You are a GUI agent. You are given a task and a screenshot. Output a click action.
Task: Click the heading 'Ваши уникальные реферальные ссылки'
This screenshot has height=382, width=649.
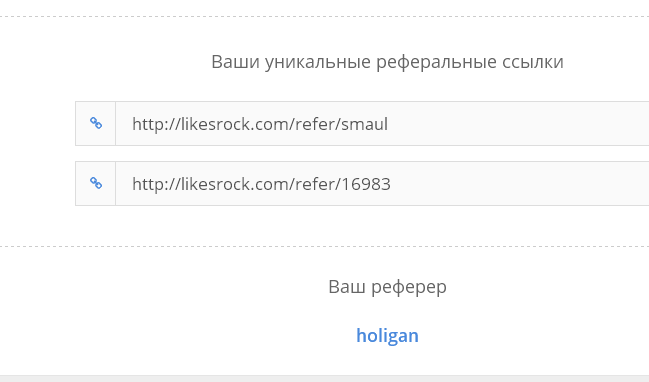(x=387, y=62)
